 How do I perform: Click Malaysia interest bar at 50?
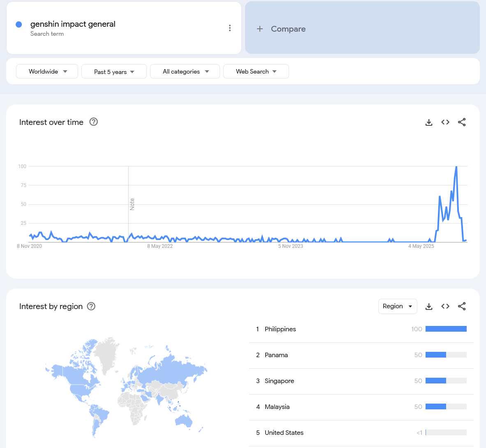[x=446, y=407]
